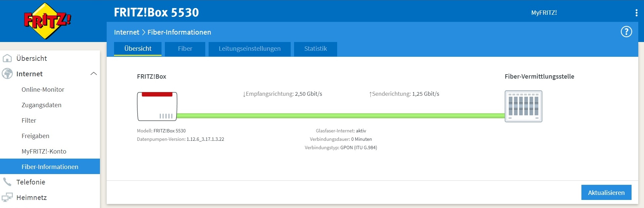Click the Fiber-Vermittlungsstelle heading

(539, 77)
